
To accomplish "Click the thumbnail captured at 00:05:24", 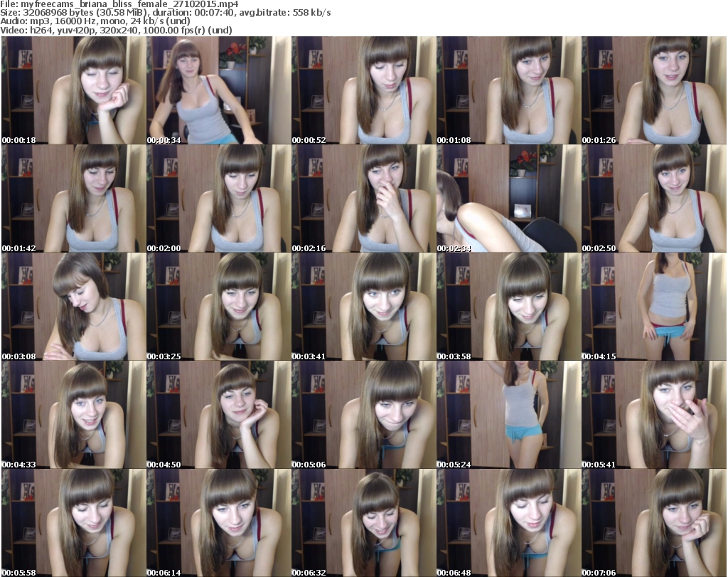I will 509,415.
